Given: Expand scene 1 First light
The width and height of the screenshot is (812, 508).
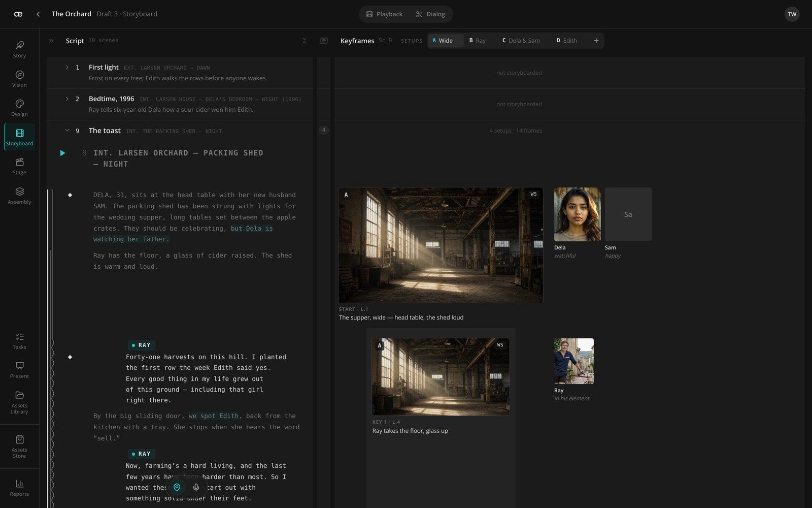Looking at the screenshot, I should [67, 67].
